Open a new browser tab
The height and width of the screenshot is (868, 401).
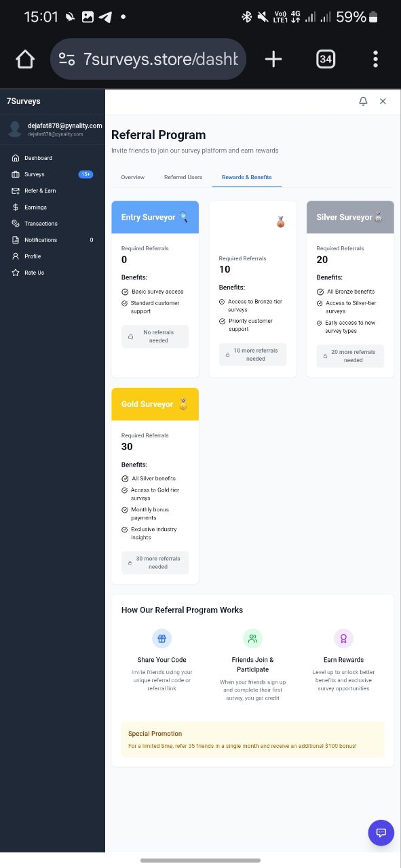pyautogui.click(x=273, y=60)
